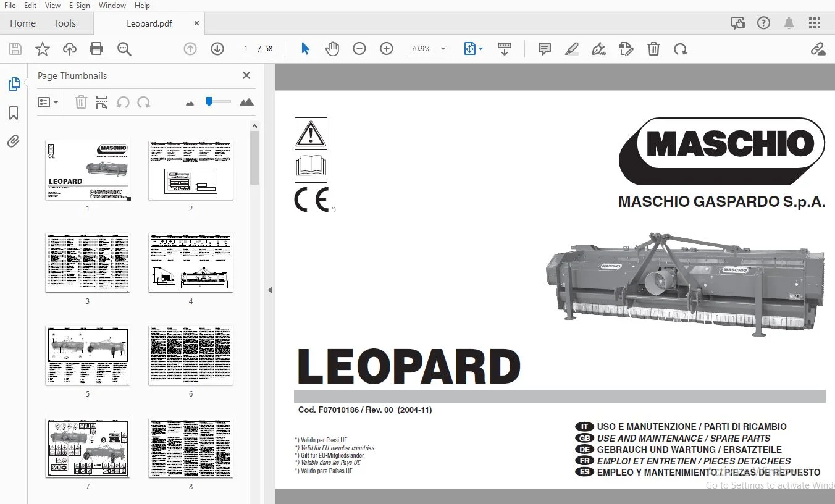This screenshot has height=504, width=835.
Task: Add a sticky note comment
Action: click(545, 49)
